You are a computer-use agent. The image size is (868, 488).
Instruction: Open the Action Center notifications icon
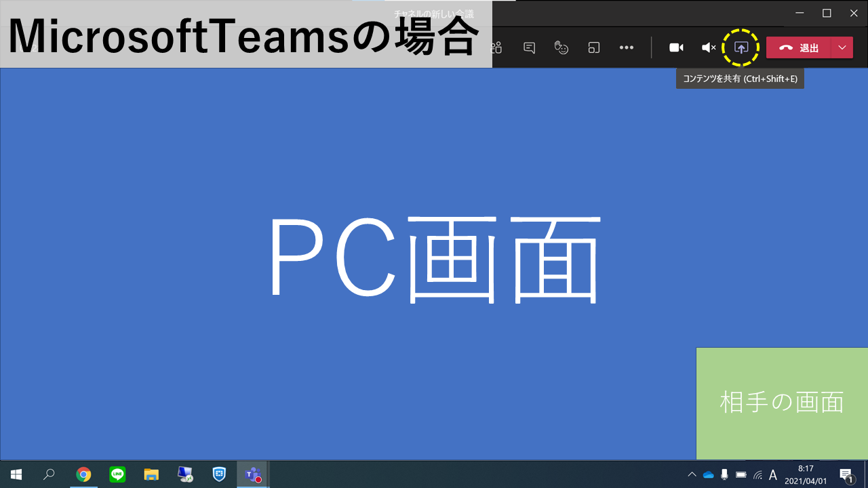coord(846,474)
